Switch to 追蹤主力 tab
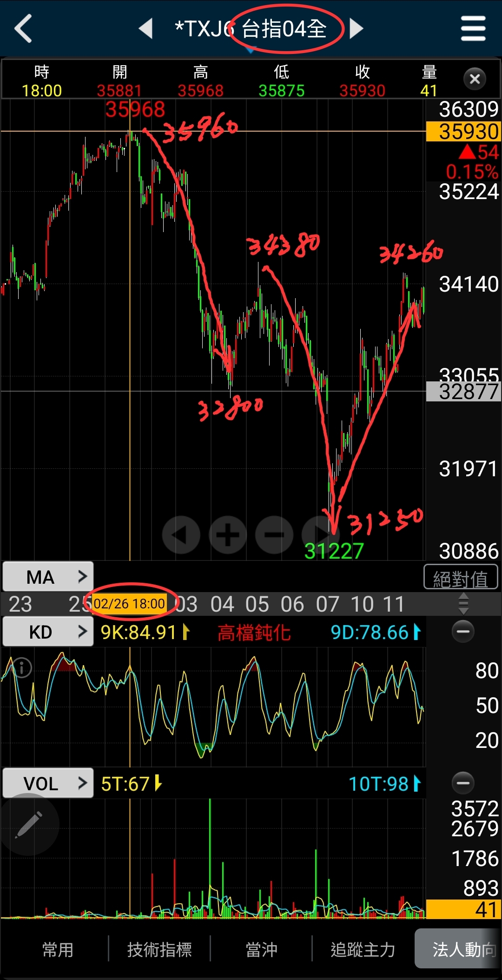The width and height of the screenshot is (502, 980). 363,949
